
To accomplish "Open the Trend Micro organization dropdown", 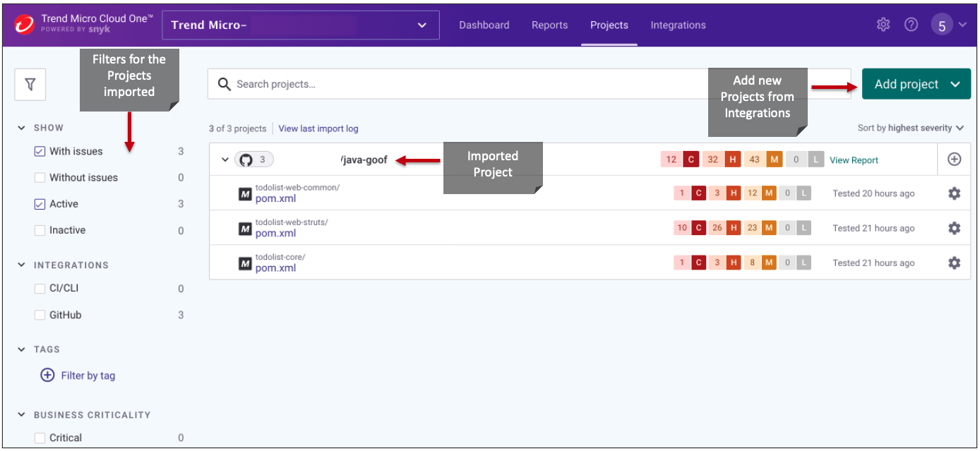I will [301, 25].
